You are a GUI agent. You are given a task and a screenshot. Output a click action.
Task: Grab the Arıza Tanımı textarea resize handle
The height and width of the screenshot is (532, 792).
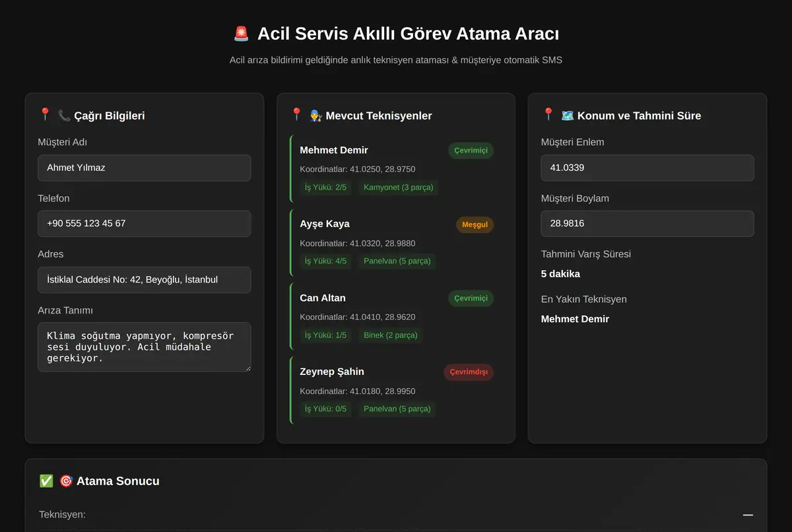click(x=247, y=368)
